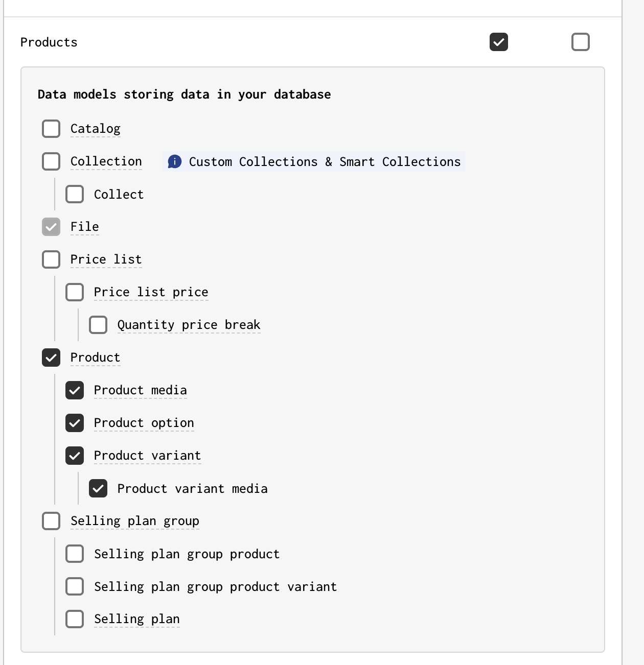
Task: Disable Product media checkbox
Action: point(75,390)
